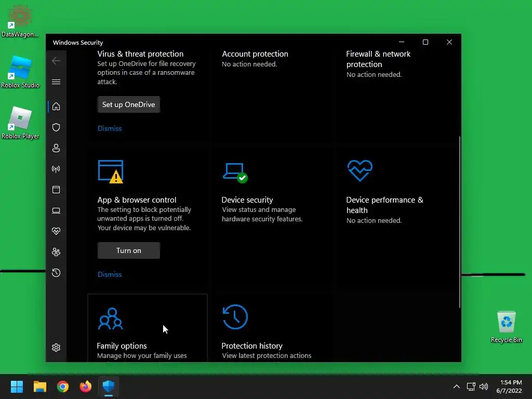This screenshot has height=399, width=532.
Task: Open Protection history clock icon in sidebar
Action: tap(56, 273)
